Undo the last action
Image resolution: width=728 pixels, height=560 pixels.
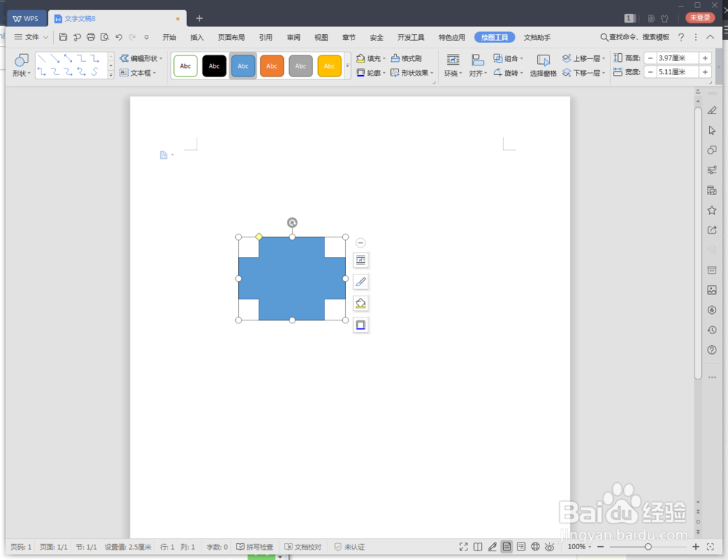coord(119,37)
